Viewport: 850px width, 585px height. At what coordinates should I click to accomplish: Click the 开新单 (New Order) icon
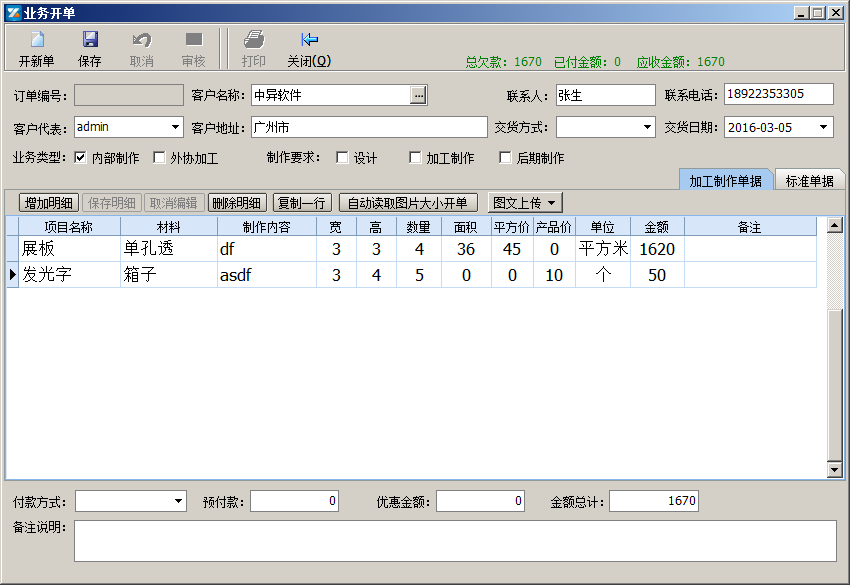37,47
